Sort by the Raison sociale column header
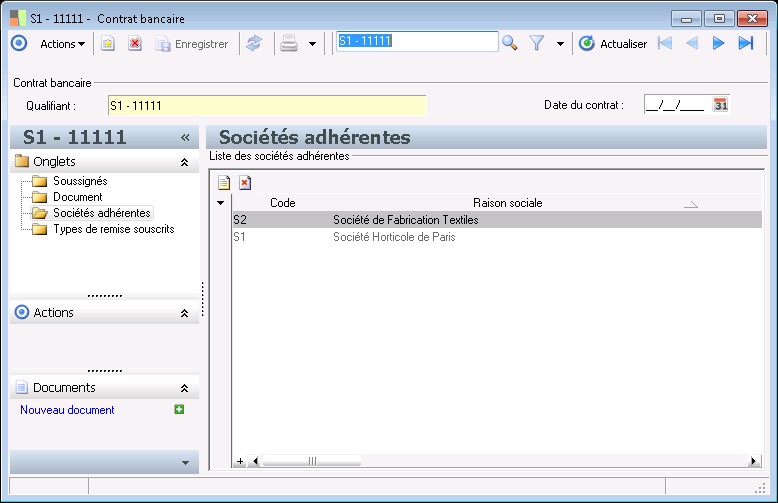The image size is (778, 503). pos(508,203)
